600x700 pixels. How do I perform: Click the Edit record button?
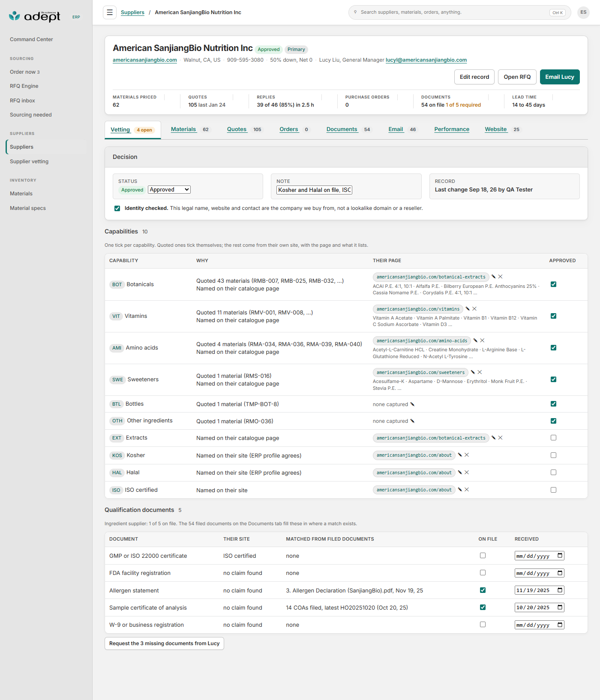click(x=474, y=77)
